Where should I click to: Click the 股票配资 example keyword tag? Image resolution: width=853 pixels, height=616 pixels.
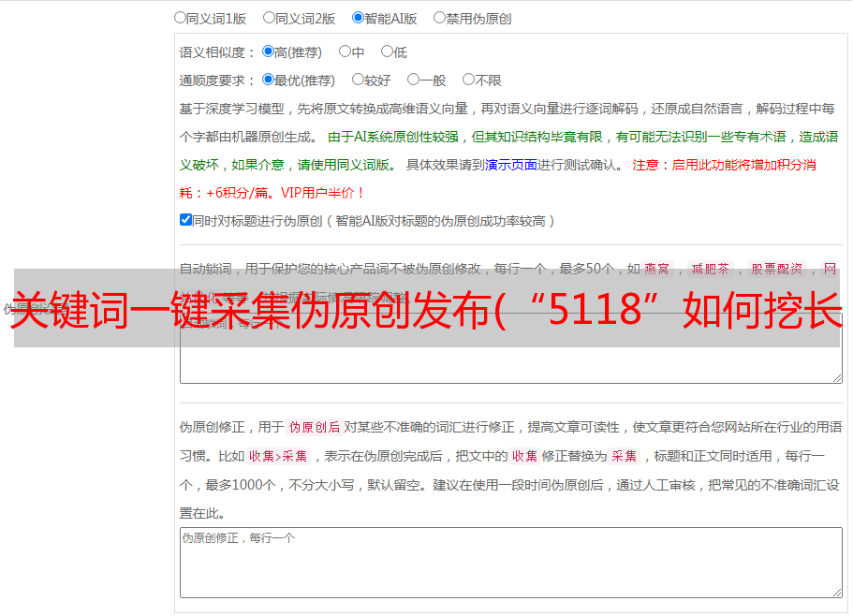pos(777,269)
